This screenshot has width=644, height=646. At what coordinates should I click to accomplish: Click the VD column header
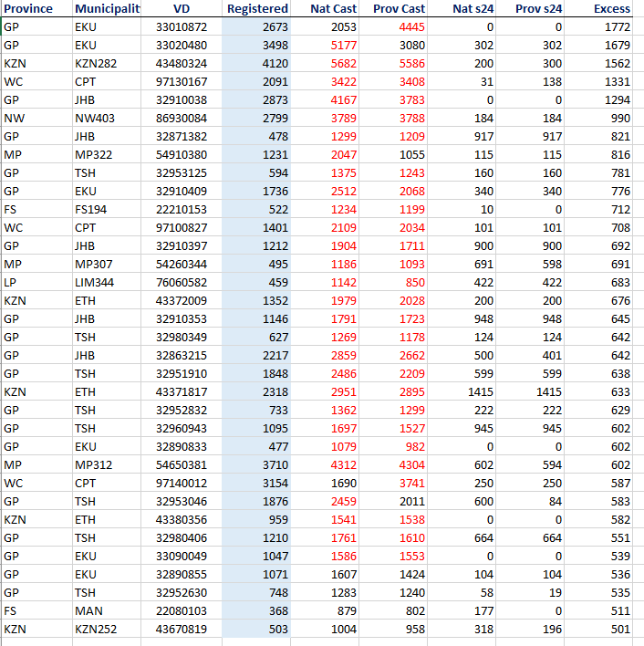click(182, 8)
